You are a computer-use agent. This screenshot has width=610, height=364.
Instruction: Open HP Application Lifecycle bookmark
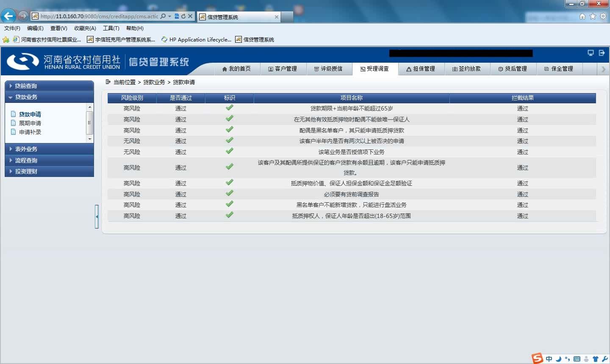click(x=196, y=39)
